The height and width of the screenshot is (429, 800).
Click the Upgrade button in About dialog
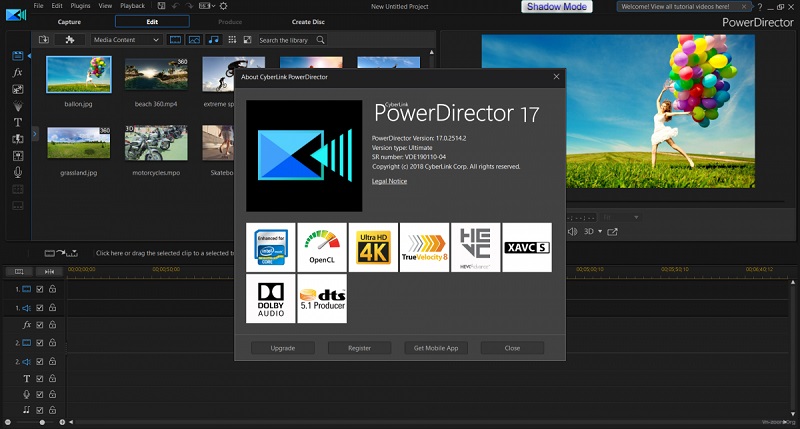point(283,348)
